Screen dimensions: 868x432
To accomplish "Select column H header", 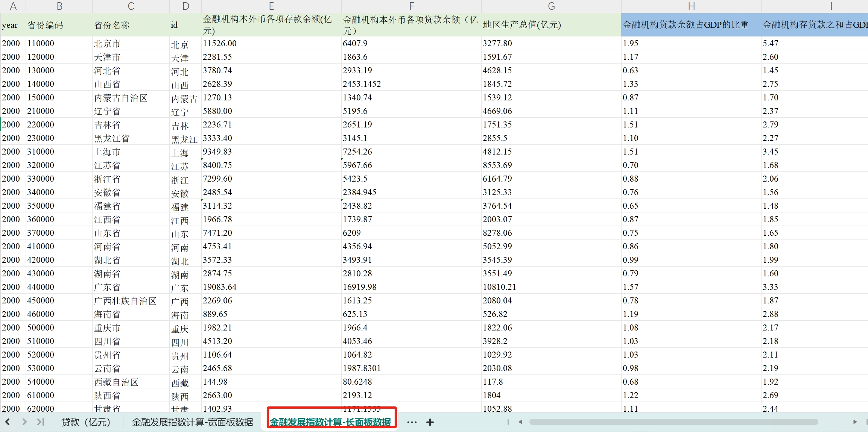I will (x=691, y=6).
